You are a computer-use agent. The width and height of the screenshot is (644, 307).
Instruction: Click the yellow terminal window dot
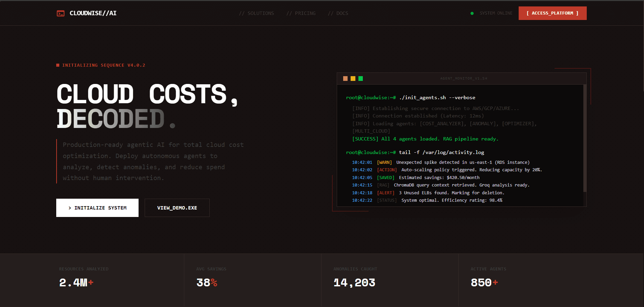point(353,79)
